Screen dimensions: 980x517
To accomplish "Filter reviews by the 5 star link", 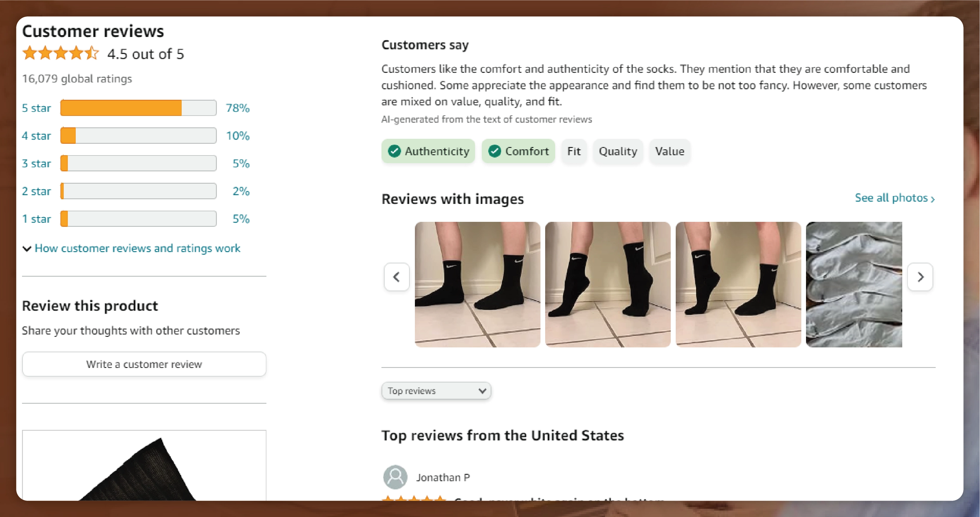I will pyautogui.click(x=36, y=108).
